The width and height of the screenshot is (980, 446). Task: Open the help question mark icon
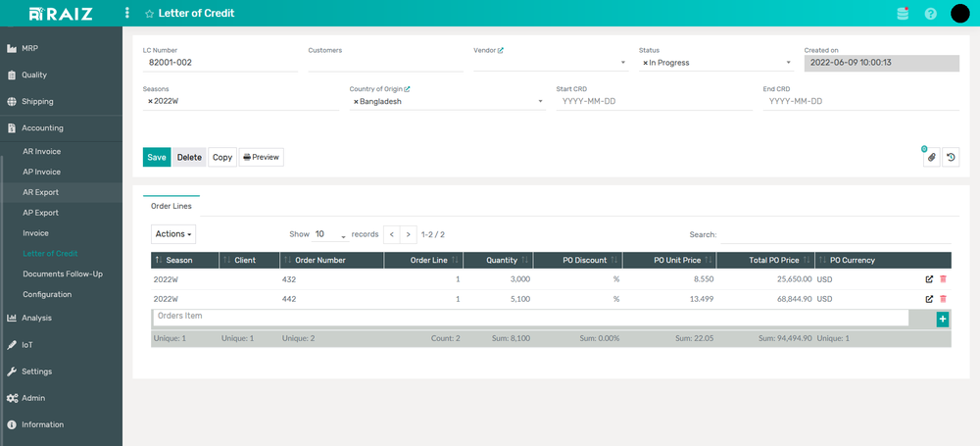tap(931, 13)
